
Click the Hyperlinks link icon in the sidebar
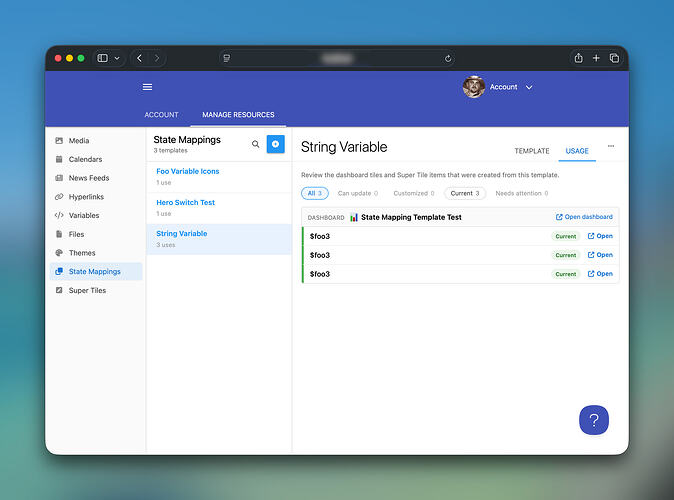click(x=59, y=196)
